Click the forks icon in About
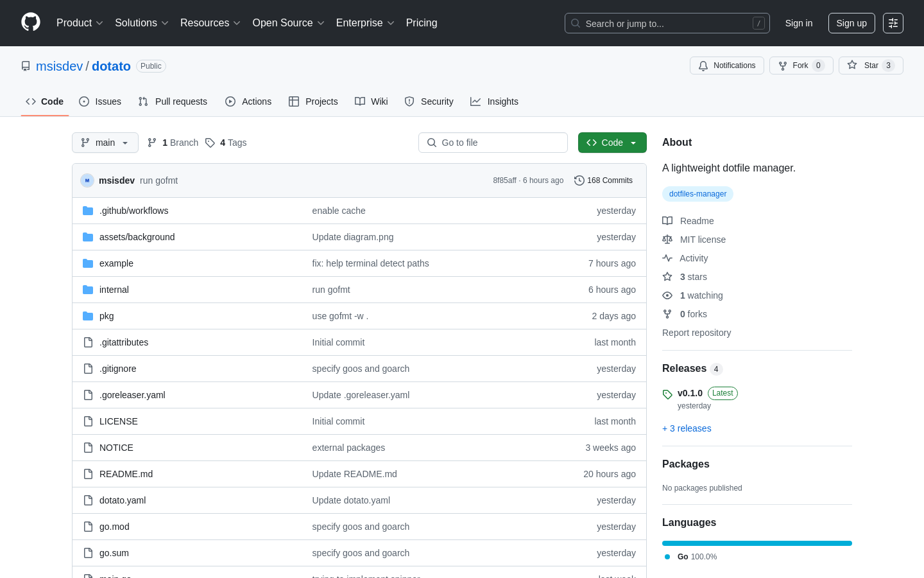This screenshot has height=578, width=924. (x=667, y=314)
